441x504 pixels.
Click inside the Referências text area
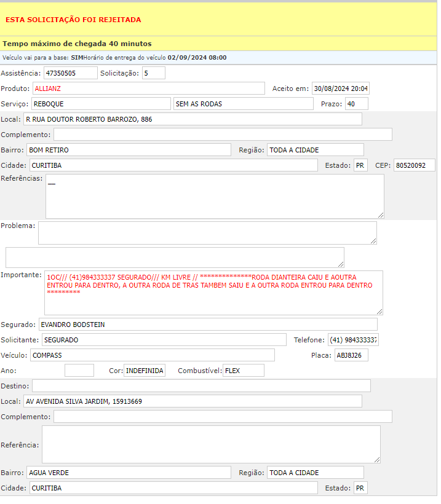pyautogui.click(x=215, y=196)
